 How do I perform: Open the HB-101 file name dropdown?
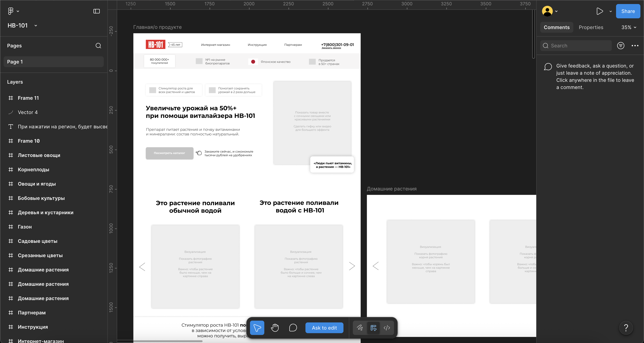pyautogui.click(x=36, y=25)
